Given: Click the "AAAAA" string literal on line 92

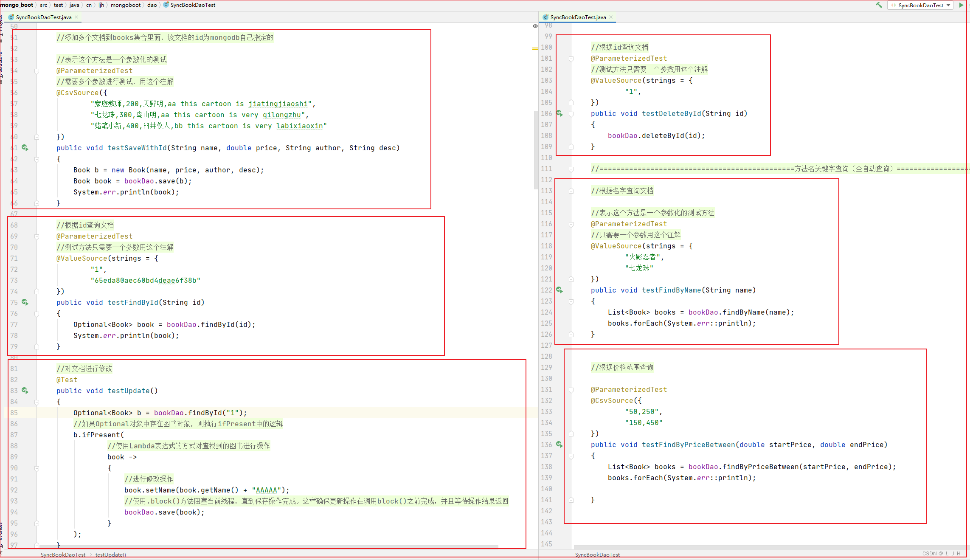Looking at the screenshot, I should (x=267, y=490).
